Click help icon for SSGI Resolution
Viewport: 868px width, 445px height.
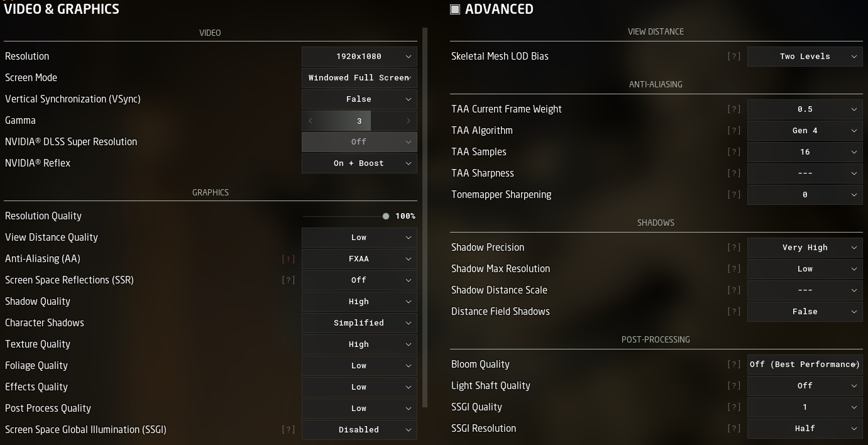(733, 429)
